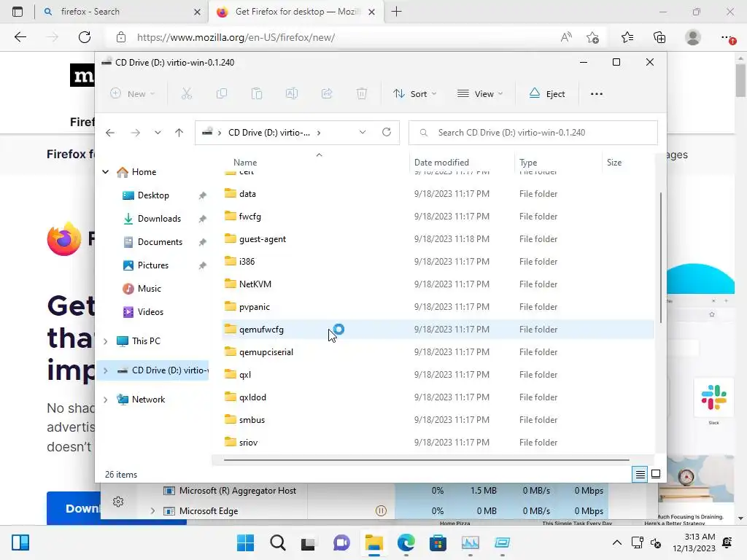Click the Explorer vertical scrollbar thumb

coord(660,257)
